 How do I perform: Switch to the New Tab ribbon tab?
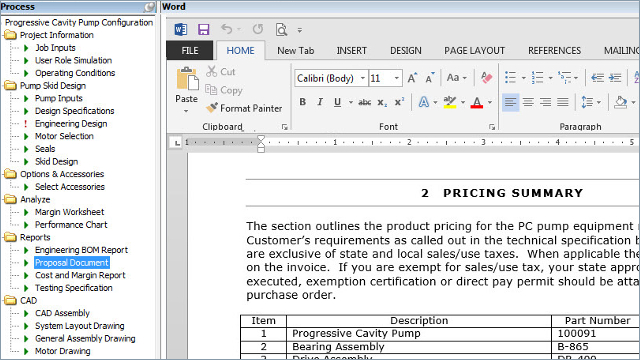296,51
